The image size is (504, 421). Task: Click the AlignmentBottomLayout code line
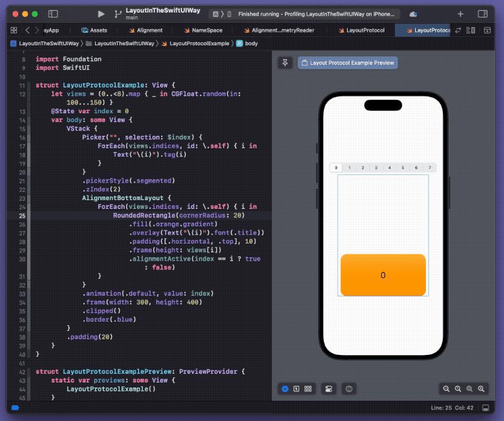127,198
